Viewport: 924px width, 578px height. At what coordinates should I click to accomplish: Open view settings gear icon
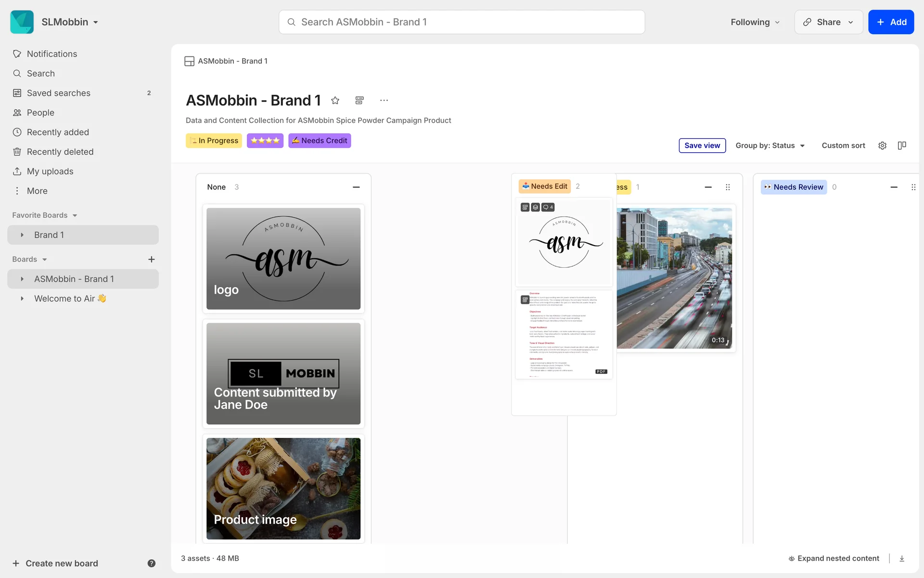coord(882,145)
